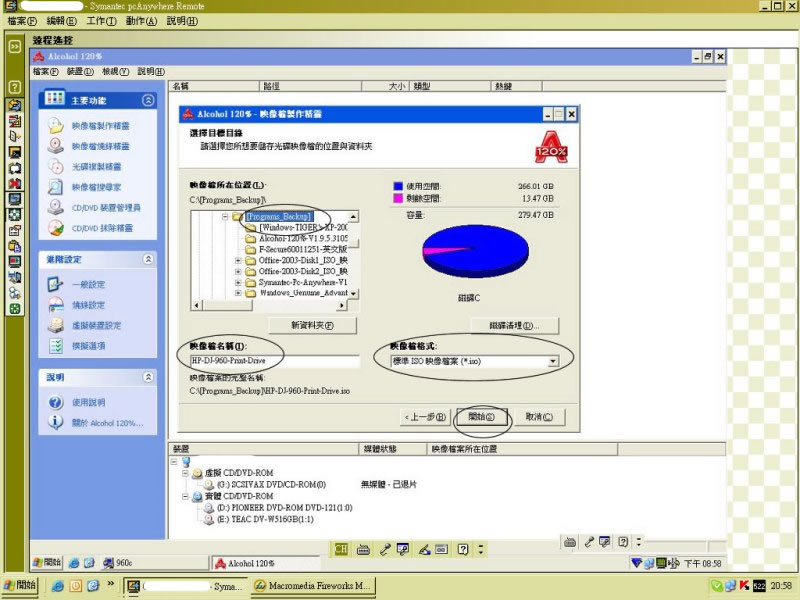
Task: Click the 映像檔名稱 image name field
Action: point(274,361)
